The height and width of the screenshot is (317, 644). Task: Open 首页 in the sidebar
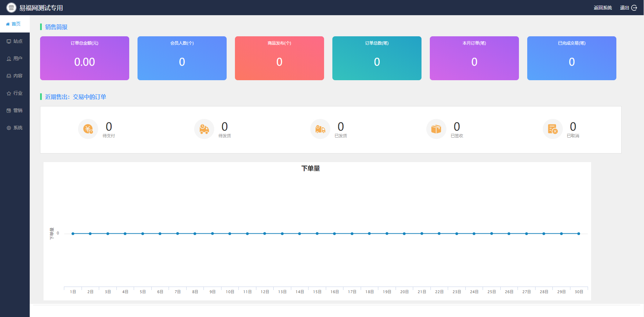15,24
